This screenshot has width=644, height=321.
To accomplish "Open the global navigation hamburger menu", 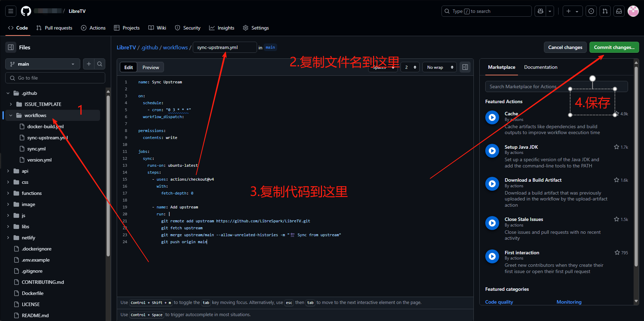I will coord(11,11).
